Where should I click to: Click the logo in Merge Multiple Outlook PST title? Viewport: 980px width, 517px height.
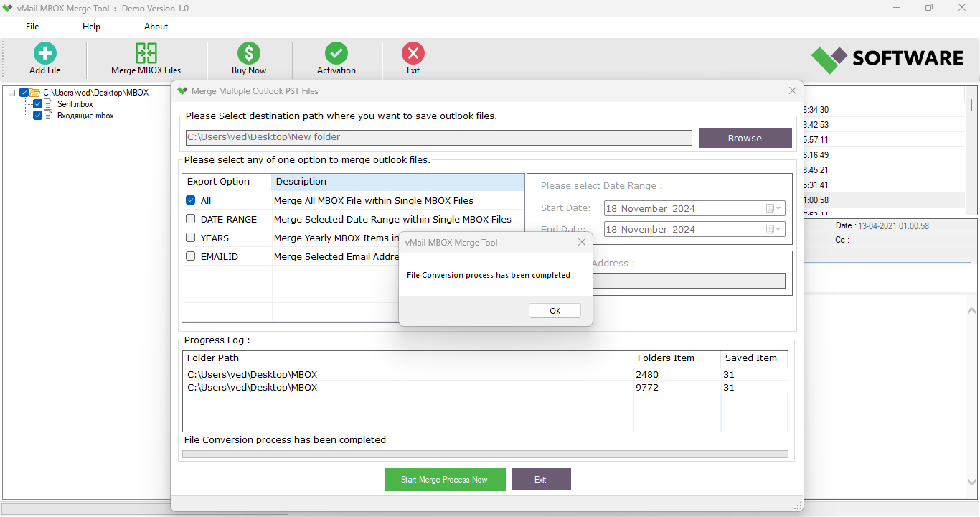[x=182, y=91]
